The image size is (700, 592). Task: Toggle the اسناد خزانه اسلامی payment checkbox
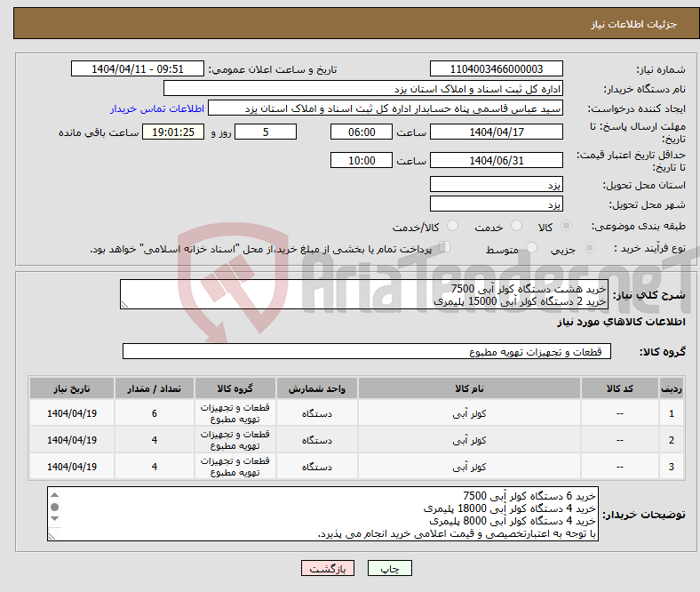[444, 247]
